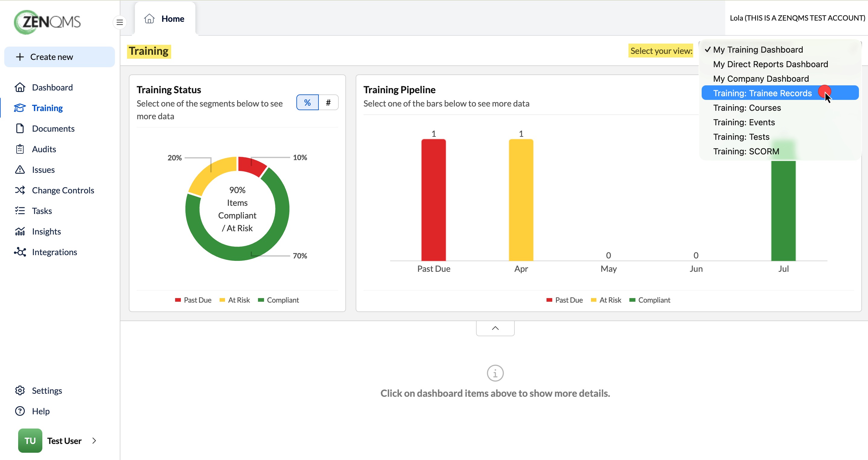Click the Change Controls shuffle icon
Viewport: 868px width, 460px height.
click(20, 190)
